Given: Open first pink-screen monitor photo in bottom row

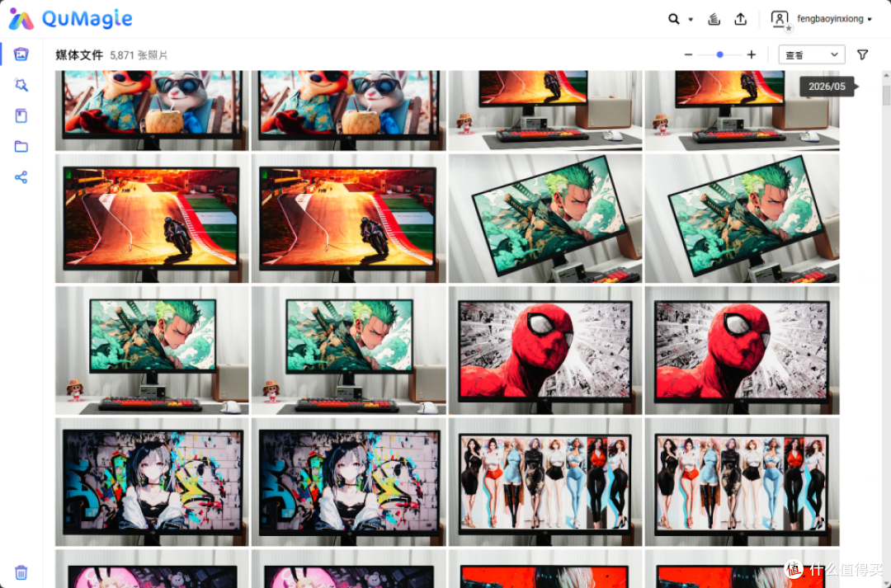Looking at the screenshot, I should tap(152, 569).
